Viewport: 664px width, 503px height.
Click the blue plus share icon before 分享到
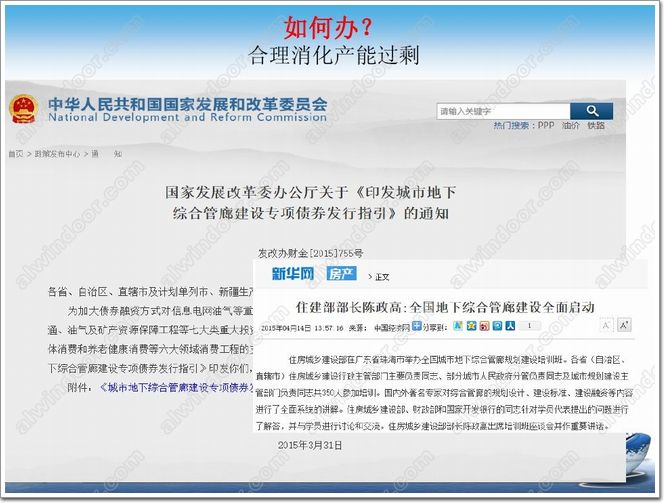click(416, 326)
